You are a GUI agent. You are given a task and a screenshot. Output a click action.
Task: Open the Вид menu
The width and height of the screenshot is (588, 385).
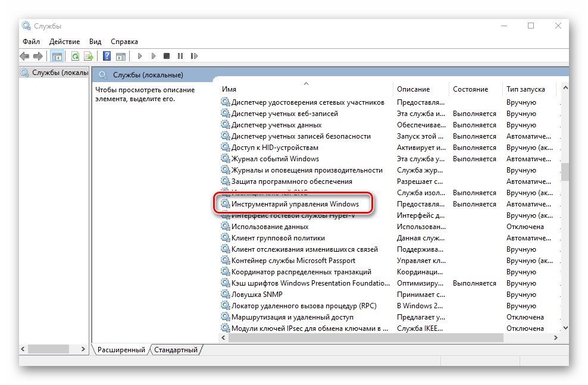point(95,41)
